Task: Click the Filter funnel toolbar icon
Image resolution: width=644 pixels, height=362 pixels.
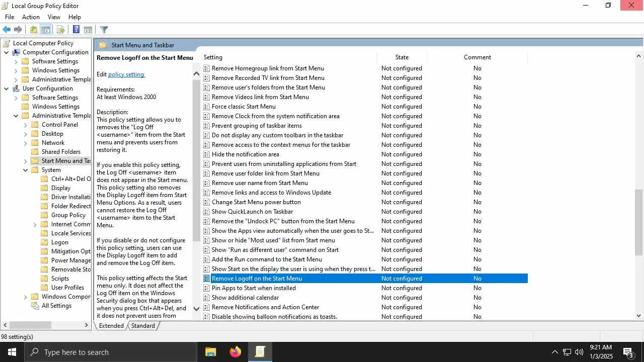Action: tap(104, 30)
